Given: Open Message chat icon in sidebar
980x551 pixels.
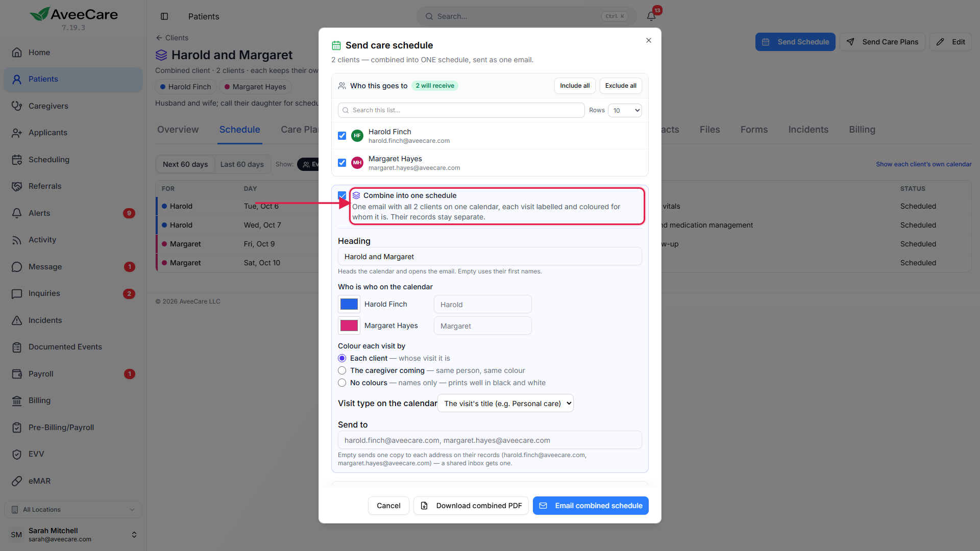Looking at the screenshot, I should (x=17, y=267).
